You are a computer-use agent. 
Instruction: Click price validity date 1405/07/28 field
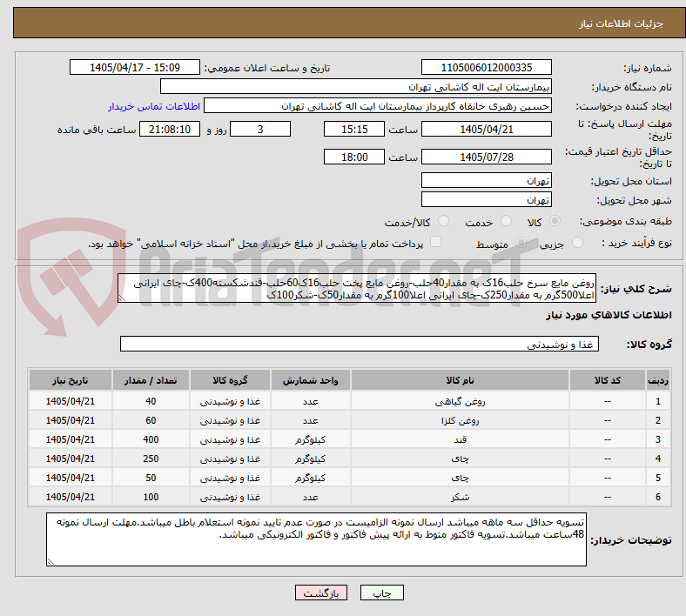487,157
